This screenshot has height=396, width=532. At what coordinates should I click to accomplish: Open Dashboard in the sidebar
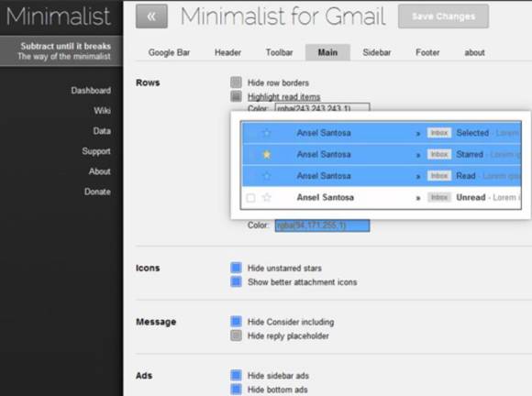(91, 91)
